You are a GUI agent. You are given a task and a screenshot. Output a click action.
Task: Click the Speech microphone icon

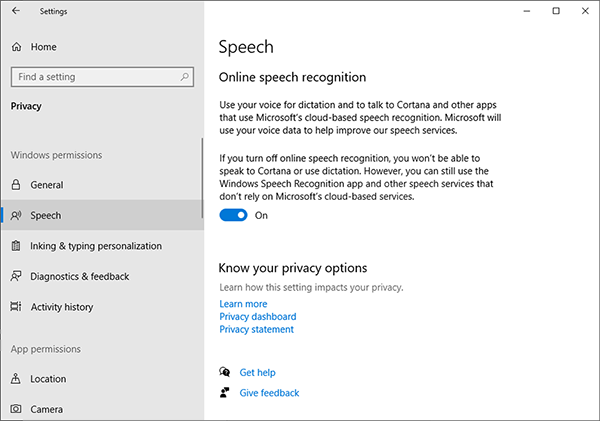click(x=17, y=215)
